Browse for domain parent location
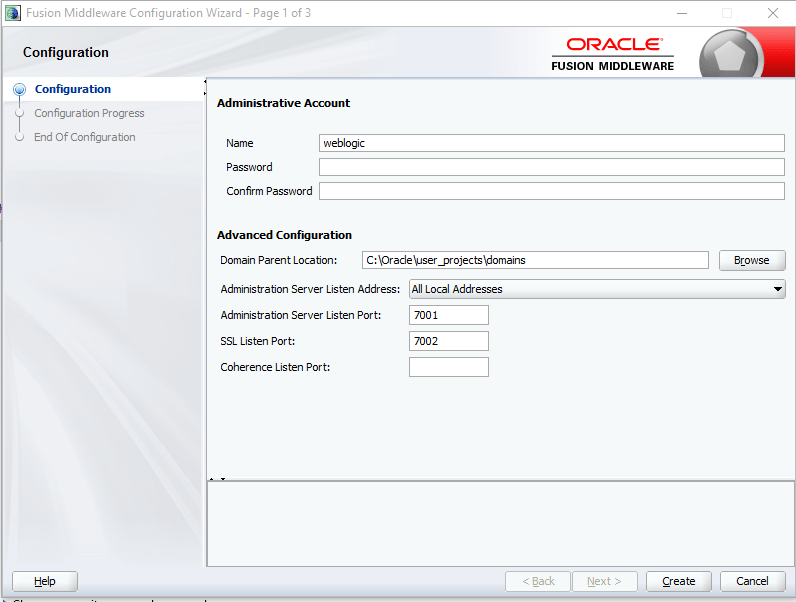 (751, 260)
